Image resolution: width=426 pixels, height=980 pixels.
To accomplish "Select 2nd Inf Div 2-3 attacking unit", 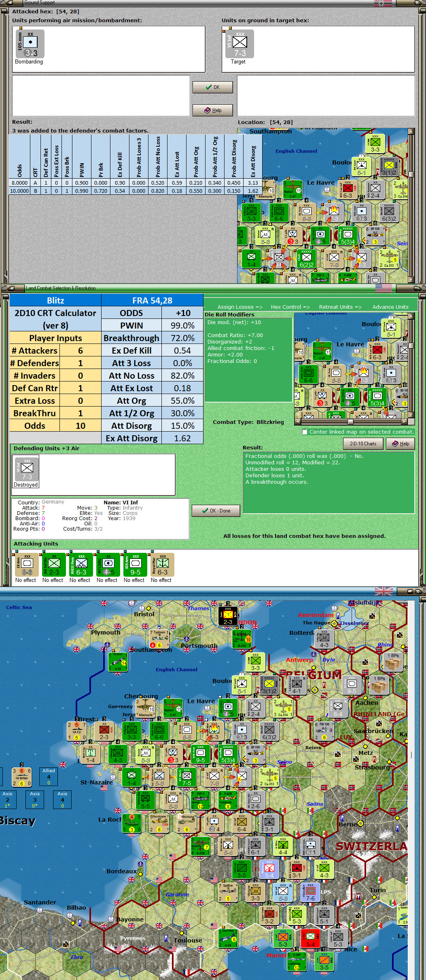I will click(54, 565).
